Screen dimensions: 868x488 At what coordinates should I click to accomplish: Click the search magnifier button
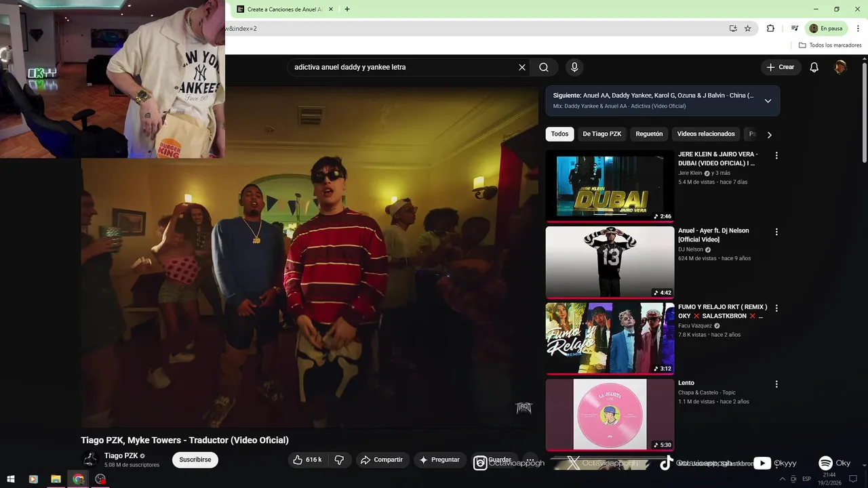[544, 67]
